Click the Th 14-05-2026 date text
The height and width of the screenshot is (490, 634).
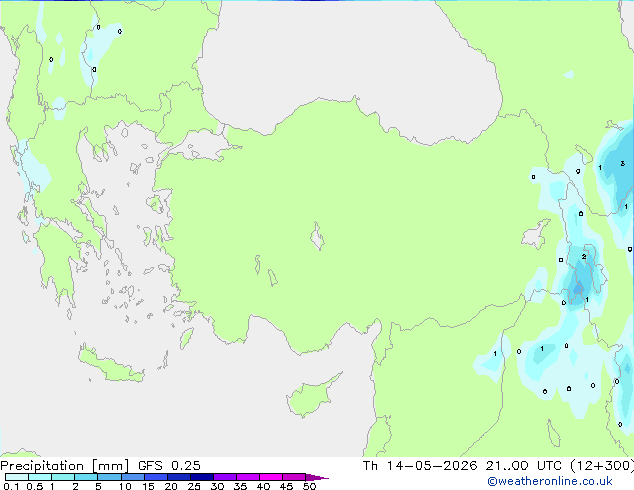pyautogui.click(x=420, y=466)
